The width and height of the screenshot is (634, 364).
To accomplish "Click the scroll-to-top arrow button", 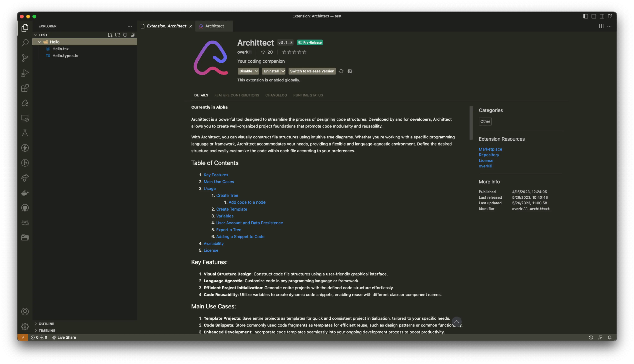I will (456, 322).
